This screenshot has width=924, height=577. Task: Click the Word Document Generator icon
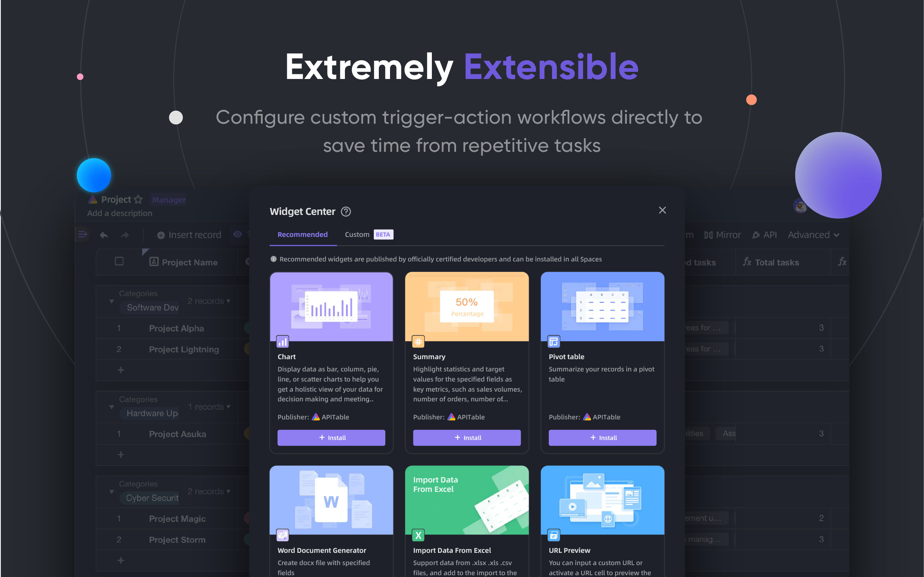click(283, 535)
